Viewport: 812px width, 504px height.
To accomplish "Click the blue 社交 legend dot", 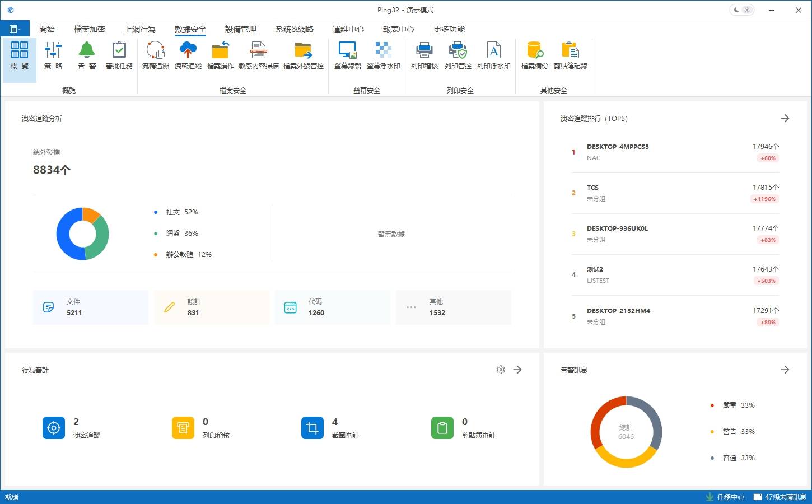I will click(155, 212).
